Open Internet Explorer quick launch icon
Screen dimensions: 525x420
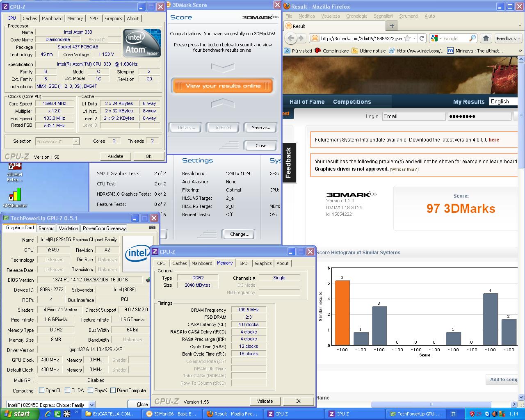48,414
